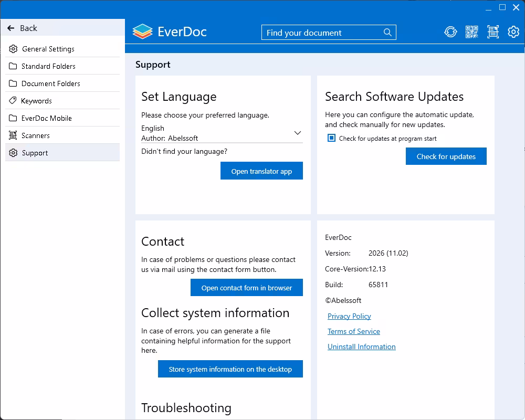Open Scanners settings page
Viewport: 525px width, 420px height.
pyautogui.click(x=62, y=135)
